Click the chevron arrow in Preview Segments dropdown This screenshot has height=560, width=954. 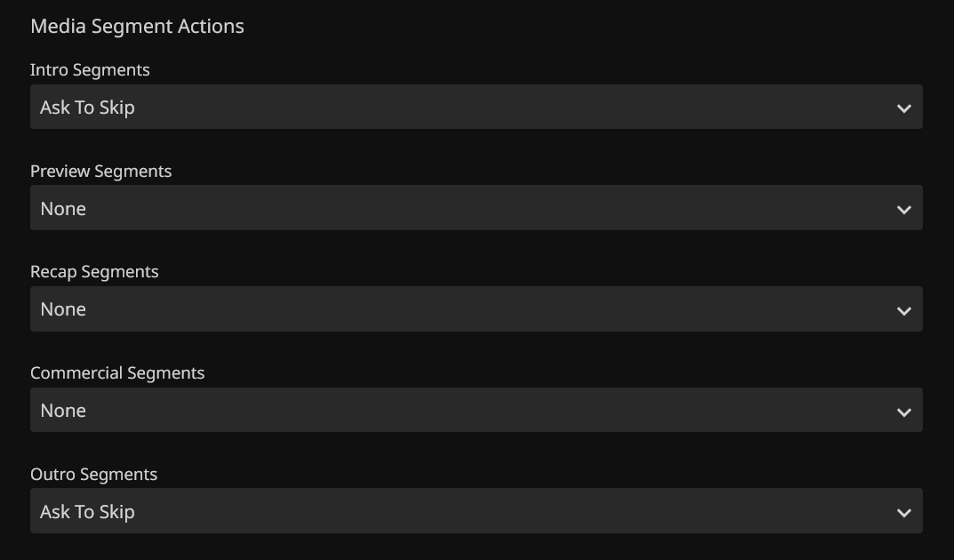point(904,210)
